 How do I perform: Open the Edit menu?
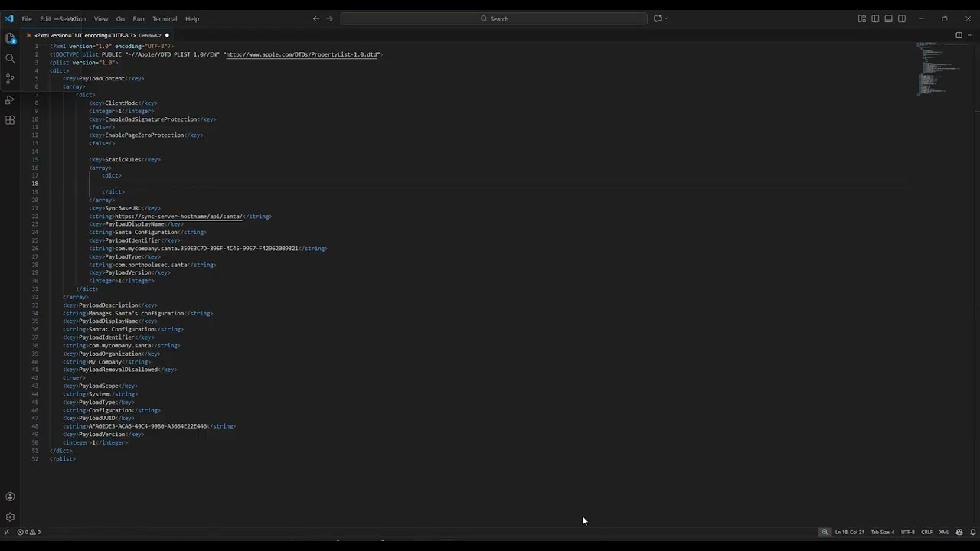[x=45, y=18]
